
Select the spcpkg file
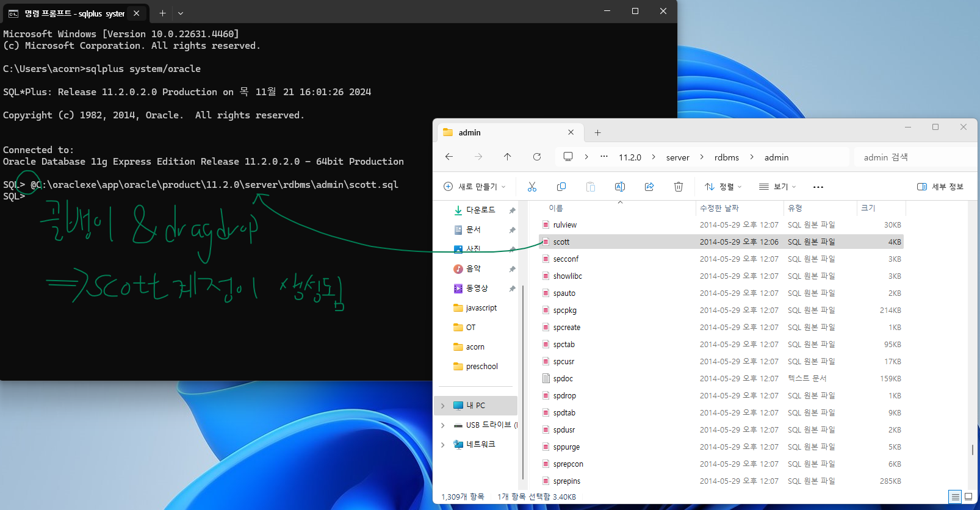(x=721, y=311)
